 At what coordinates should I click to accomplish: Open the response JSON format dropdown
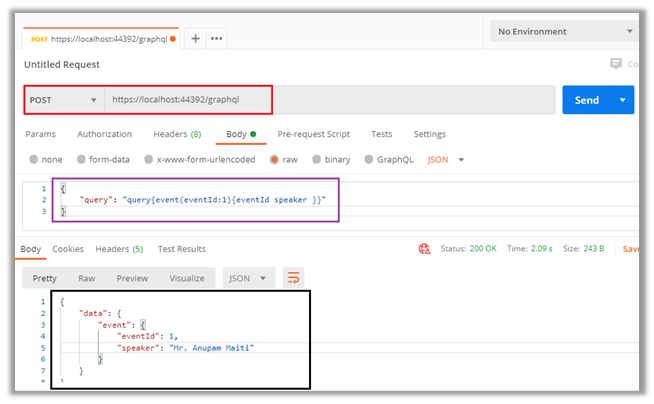[249, 278]
